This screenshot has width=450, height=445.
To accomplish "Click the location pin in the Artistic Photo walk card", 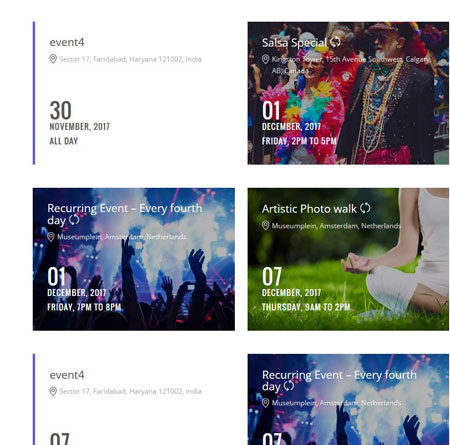I will (265, 226).
